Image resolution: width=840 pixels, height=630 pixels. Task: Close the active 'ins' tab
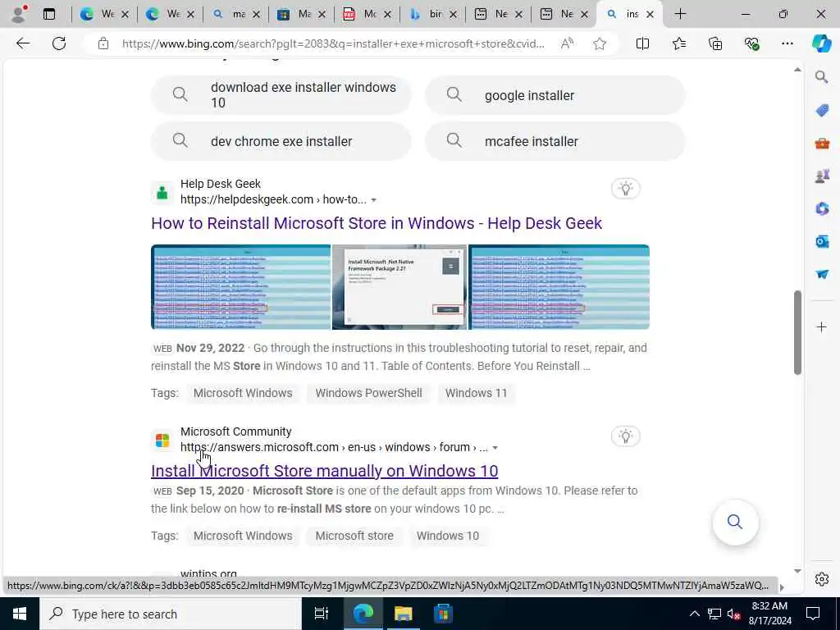(650, 15)
